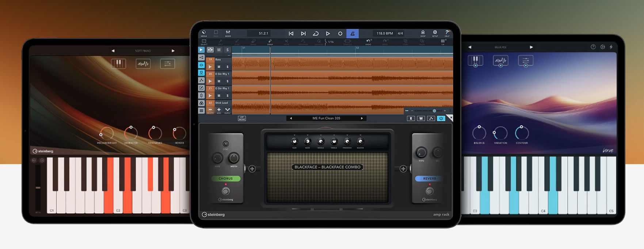This screenshot has height=249, width=644.
Task: Switch to the waveform tab in Soft Piano
Action: click(143, 64)
